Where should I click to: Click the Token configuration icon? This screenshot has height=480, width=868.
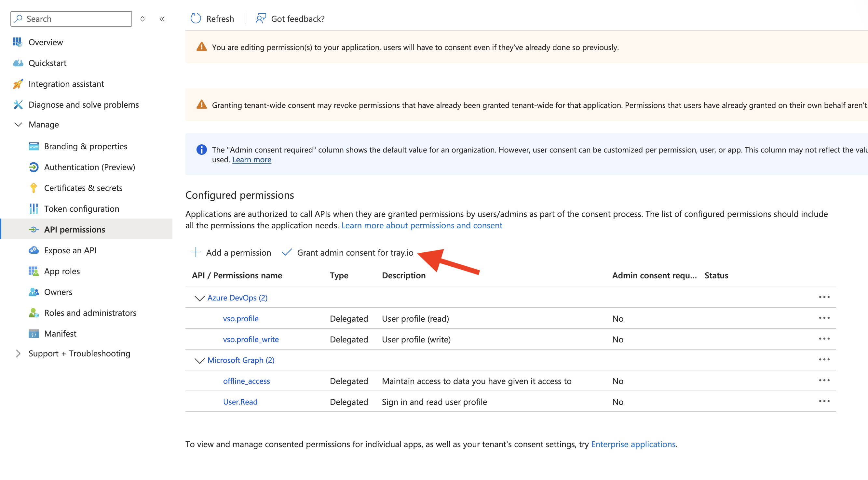(x=34, y=208)
